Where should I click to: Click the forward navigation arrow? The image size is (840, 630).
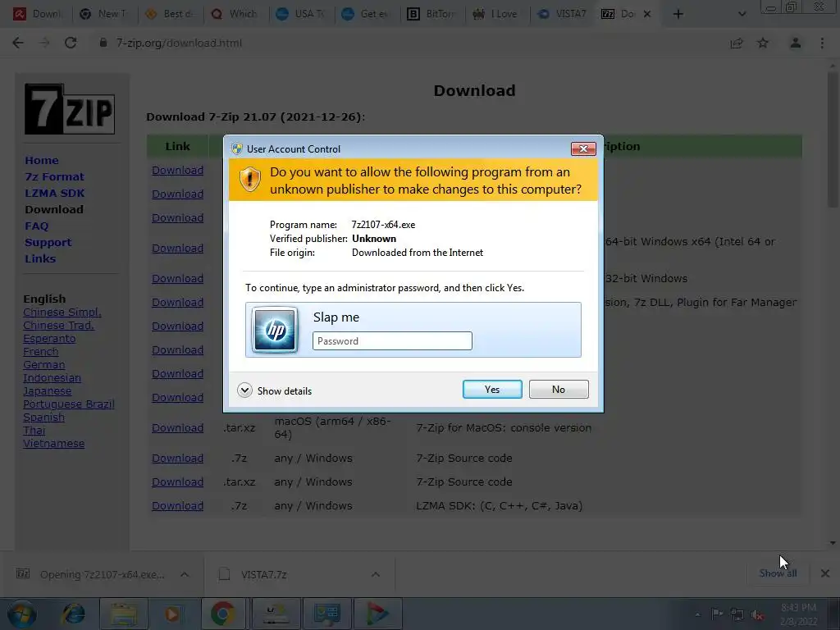(44, 43)
